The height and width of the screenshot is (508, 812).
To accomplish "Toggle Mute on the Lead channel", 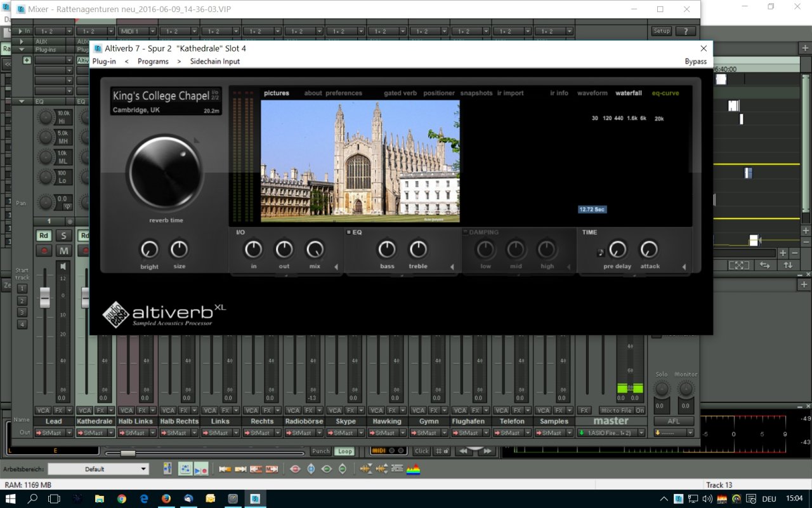I will tap(64, 251).
